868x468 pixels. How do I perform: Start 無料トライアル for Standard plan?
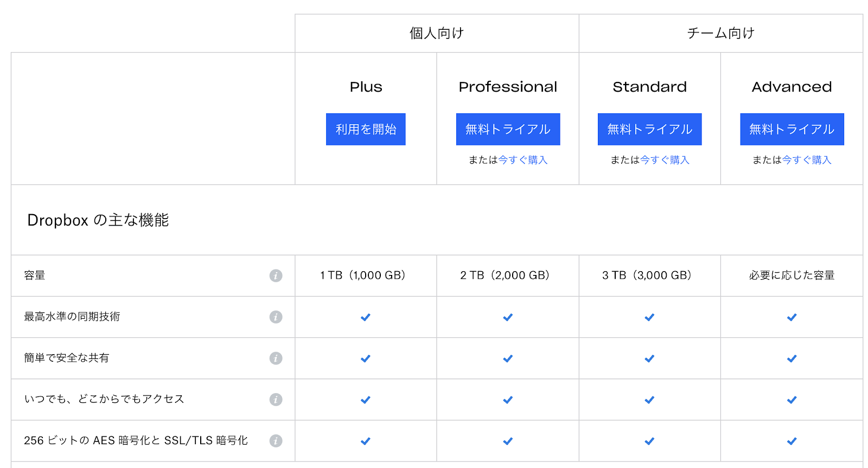click(x=649, y=129)
